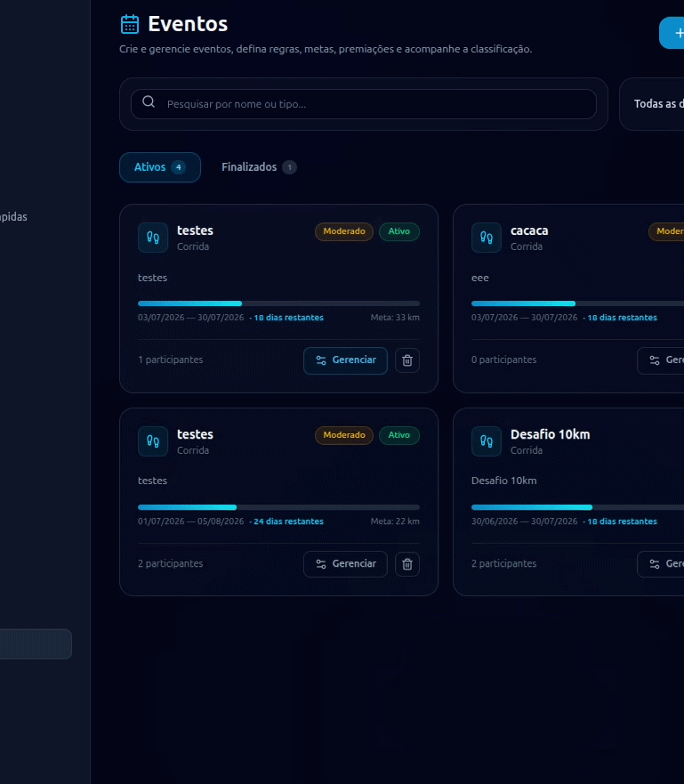Viewport: 684px width, 784px height.
Task: Click the first testes event progress bar
Action: point(278,303)
